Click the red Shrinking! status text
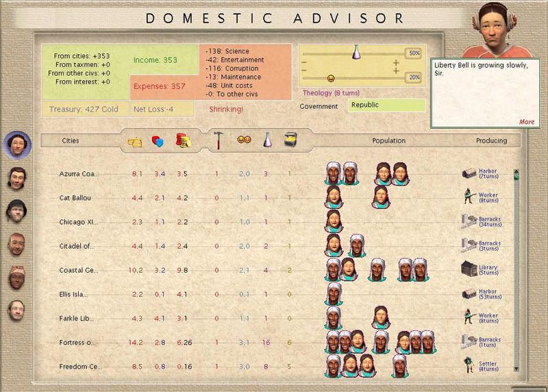Image resolution: width=548 pixels, height=392 pixels. coord(226,110)
